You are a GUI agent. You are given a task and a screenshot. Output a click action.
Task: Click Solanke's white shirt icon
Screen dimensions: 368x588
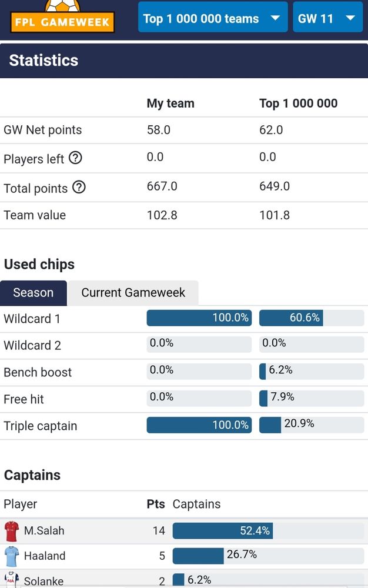(x=12, y=580)
